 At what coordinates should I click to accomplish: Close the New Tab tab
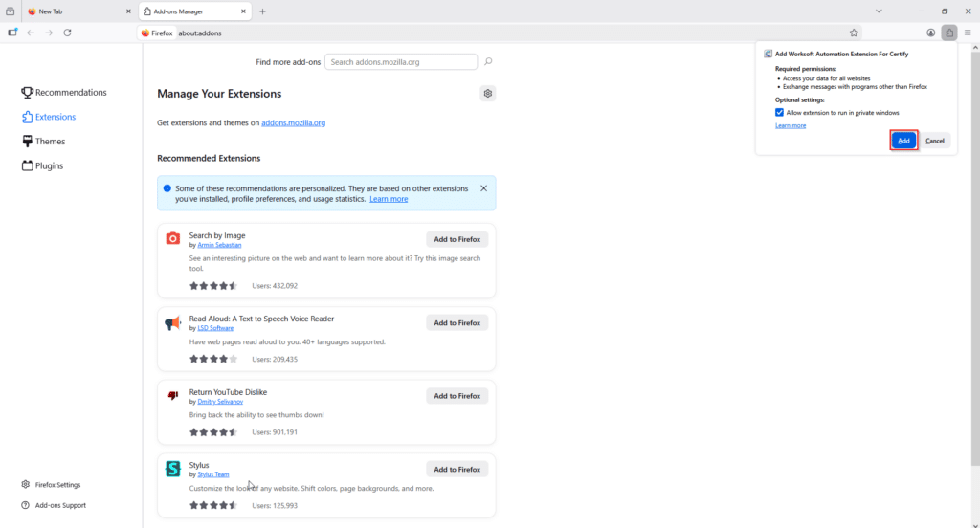click(128, 11)
